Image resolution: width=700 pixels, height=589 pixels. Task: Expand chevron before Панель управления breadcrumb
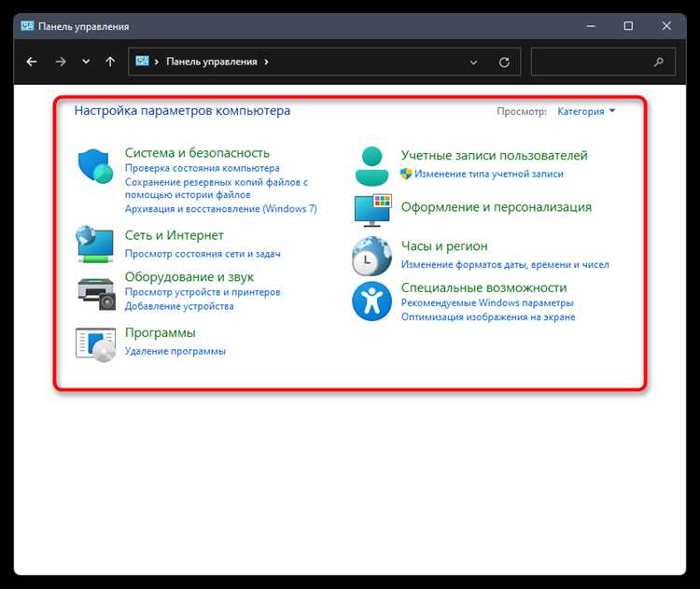point(156,62)
